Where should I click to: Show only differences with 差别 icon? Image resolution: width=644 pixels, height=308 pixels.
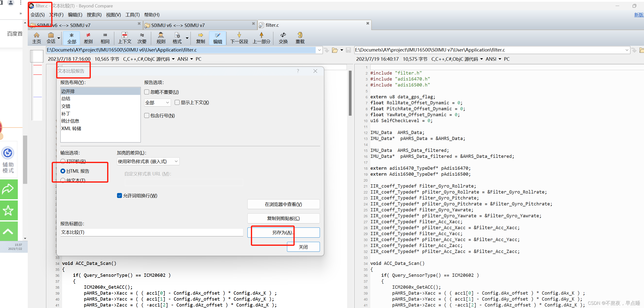88,38
